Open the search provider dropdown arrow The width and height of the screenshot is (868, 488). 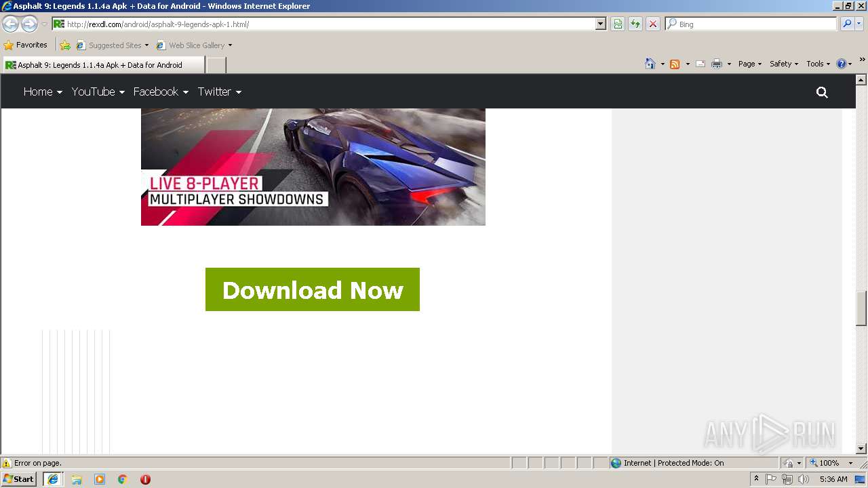pyautogui.click(x=859, y=24)
